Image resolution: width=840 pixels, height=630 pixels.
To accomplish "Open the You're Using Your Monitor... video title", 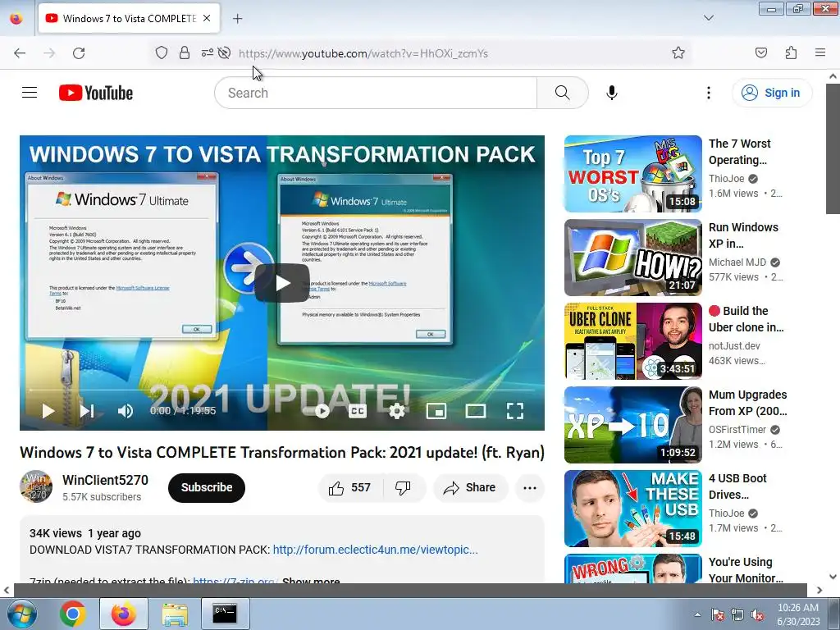I will (746, 570).
